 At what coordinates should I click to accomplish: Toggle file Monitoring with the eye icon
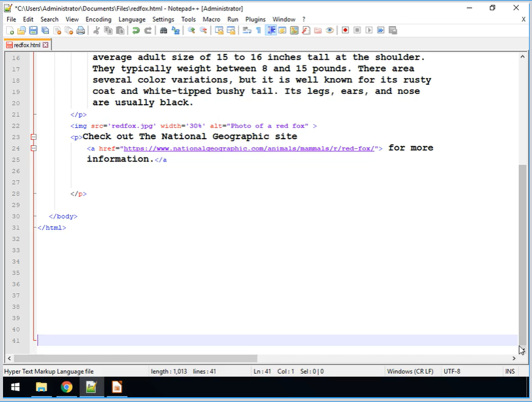coord(330,30)
